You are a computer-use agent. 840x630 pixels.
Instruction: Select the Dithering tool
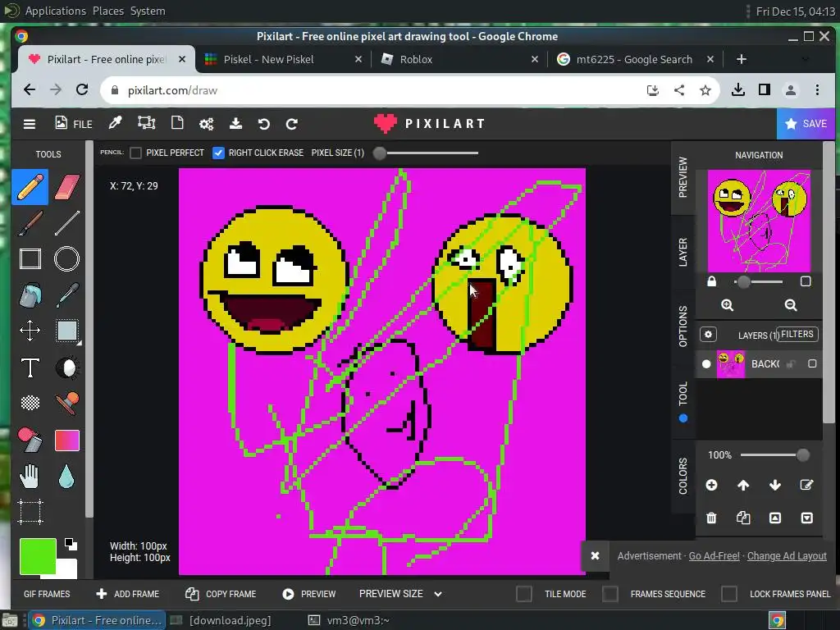point(30,403)
